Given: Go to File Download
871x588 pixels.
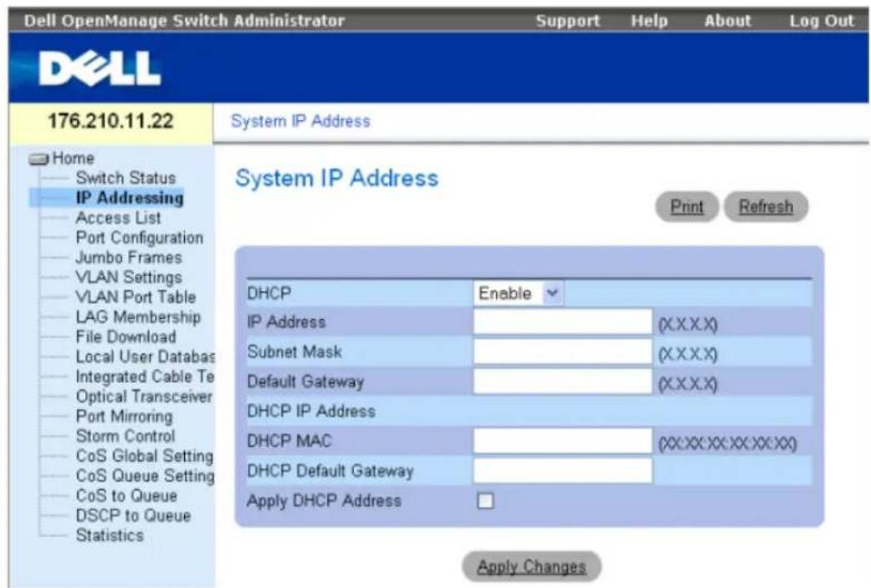Looking at the screenshot, I should pyautogui.click(x=126, y=336).
